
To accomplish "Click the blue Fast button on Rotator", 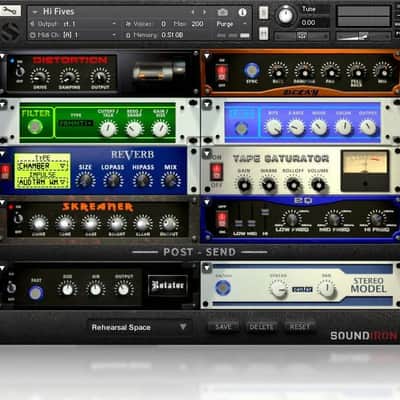I will click(x=36, y=293).
